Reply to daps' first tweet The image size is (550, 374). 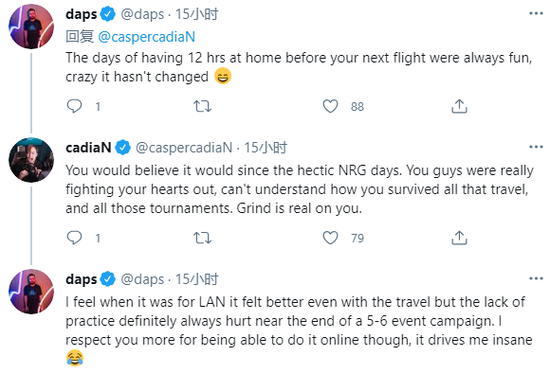(74, 106)
